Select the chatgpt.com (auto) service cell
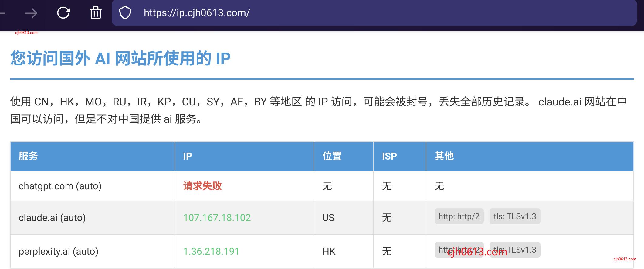 pyautogui.click(x=93, y=186)
